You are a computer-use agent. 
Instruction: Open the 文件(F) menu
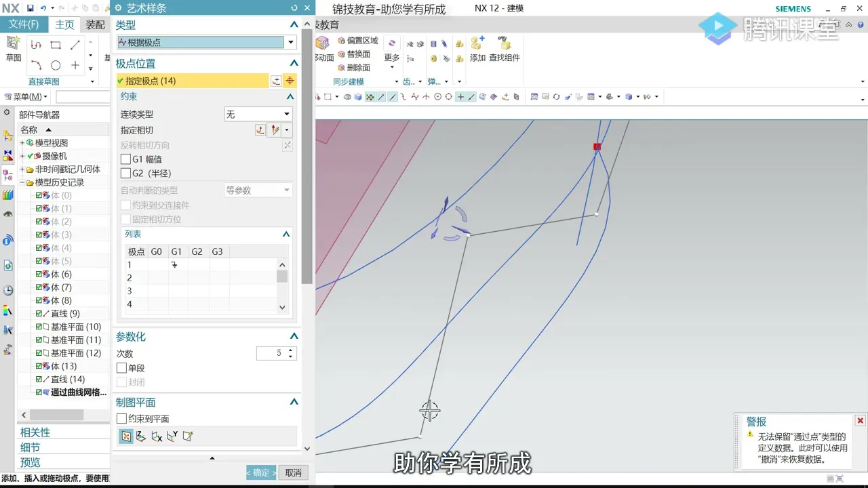25,24
